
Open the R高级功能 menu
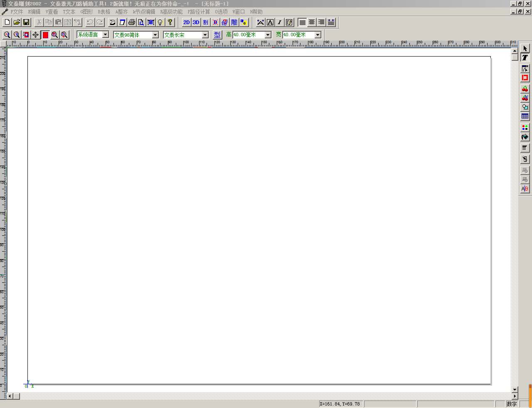coord(172,12)
